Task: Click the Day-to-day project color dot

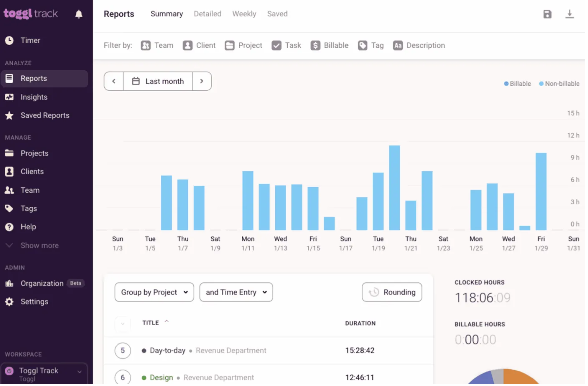Action: click(144, 351)
